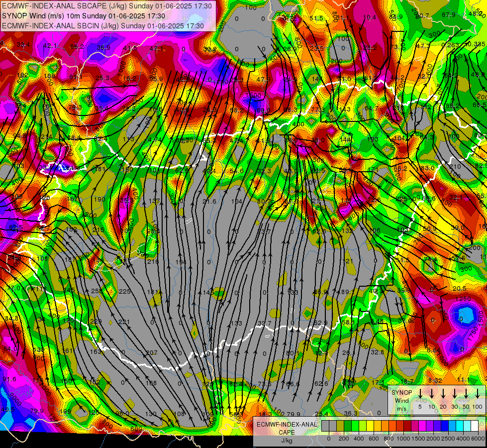
Task: Pick the white swatch in the CAPE legend
Action: click(x=474, y=426)
